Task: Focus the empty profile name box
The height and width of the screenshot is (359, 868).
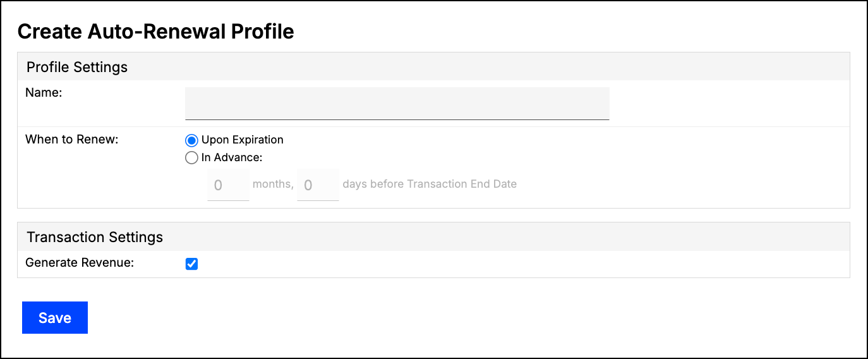Action: [x=397, y=104]
